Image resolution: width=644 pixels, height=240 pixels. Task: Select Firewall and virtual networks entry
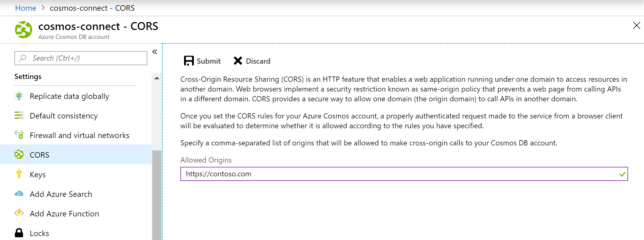coord(79,135)
